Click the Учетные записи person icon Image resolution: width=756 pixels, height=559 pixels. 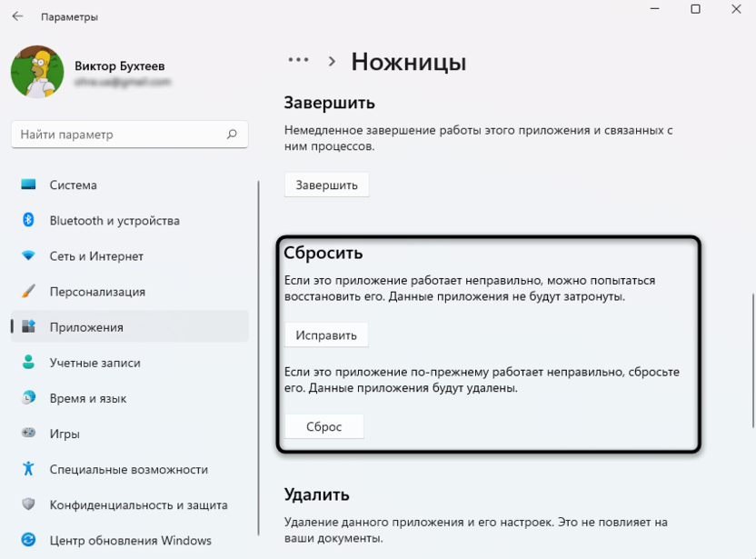pyautogui.click(x=28, y=363)
